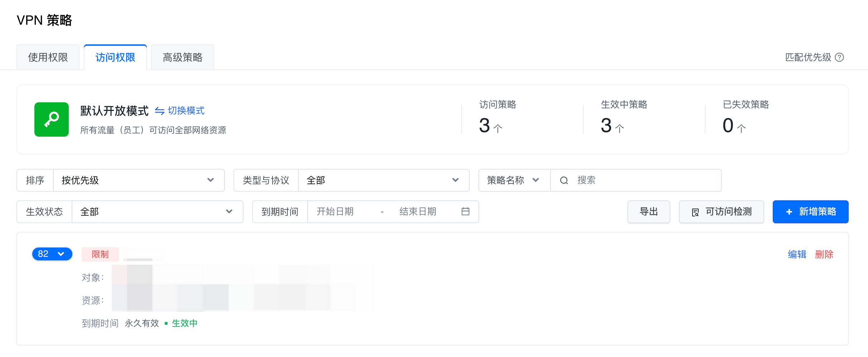Click the plus icon on 新增策略

tap(789, 212)
